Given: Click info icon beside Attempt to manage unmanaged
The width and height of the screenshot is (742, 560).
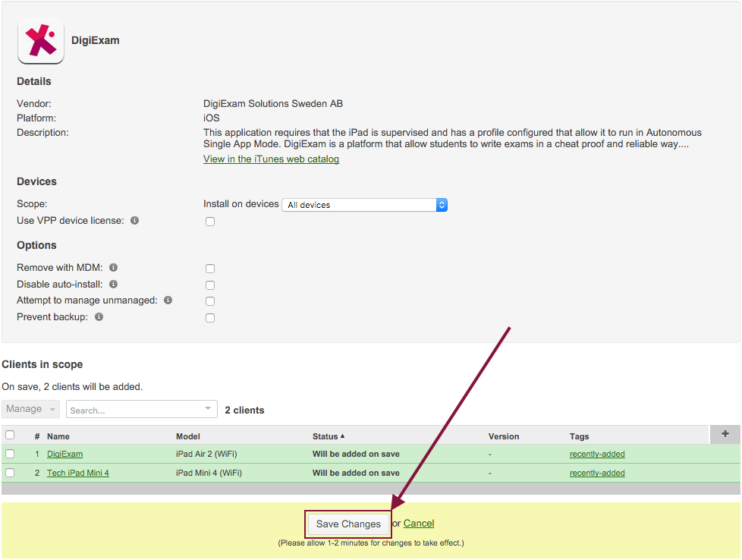Looking at the screenshot, I should tap(168, 300).
